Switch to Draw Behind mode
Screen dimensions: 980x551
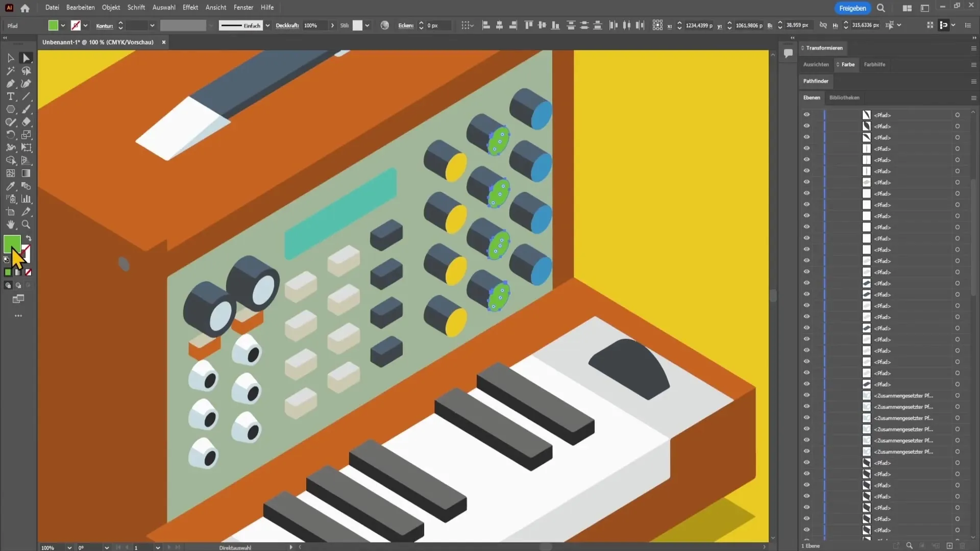pos(18,286)
